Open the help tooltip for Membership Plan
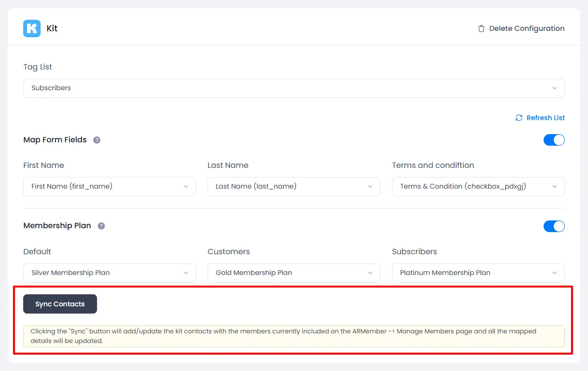 tap(101, 226)
